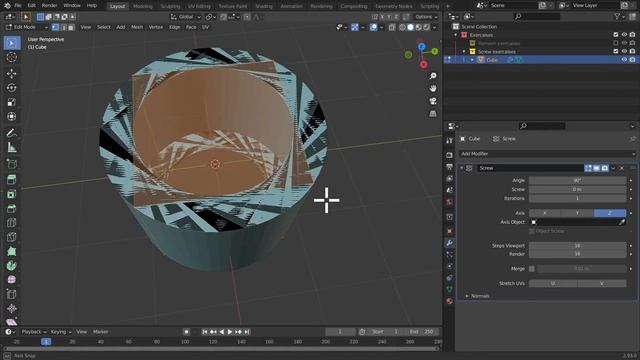
Task: Jump to timeline end frame
Action: 247,332
